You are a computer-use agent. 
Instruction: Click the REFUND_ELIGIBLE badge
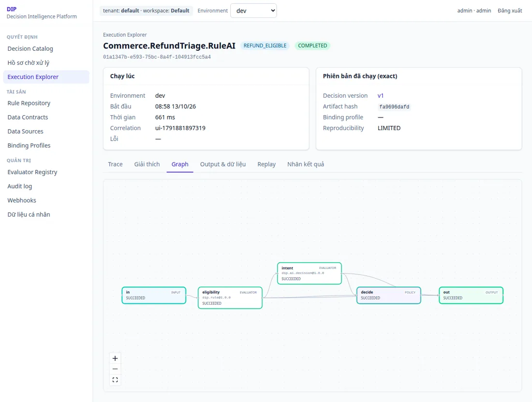coord(265,45)
